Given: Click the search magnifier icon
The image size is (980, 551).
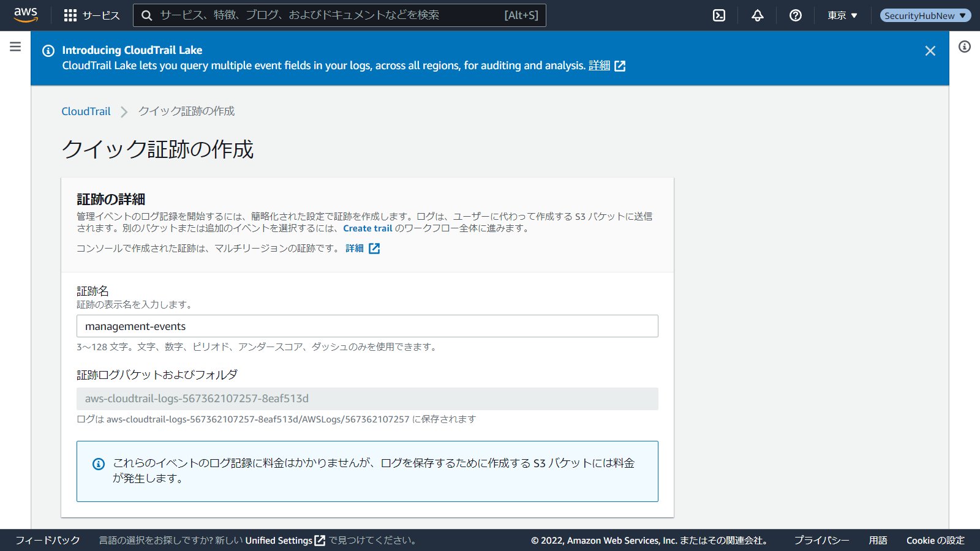Looking at the screenshot, I should coord(147,15).
